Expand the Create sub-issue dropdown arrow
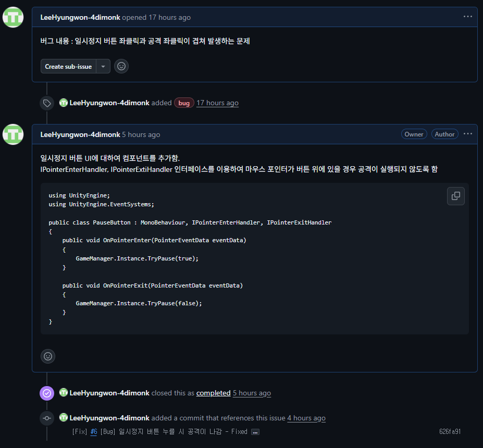 [x=103, y=67]
